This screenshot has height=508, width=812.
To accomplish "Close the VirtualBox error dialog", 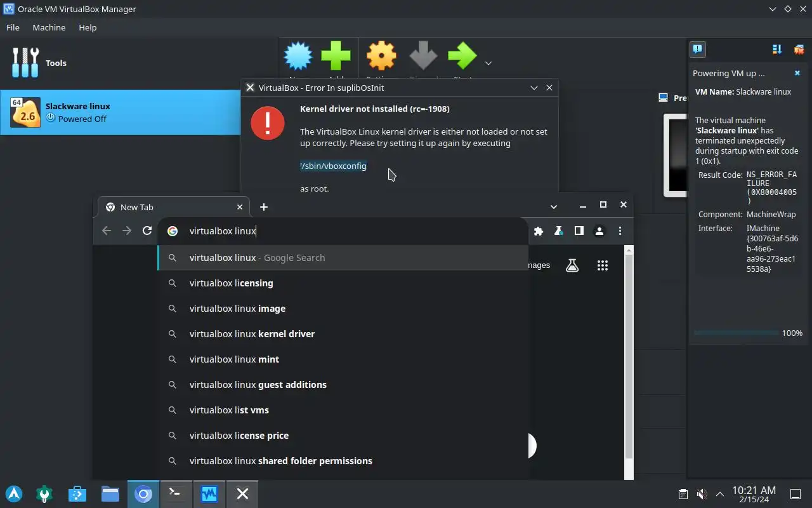I will click(x=549, y=88).
